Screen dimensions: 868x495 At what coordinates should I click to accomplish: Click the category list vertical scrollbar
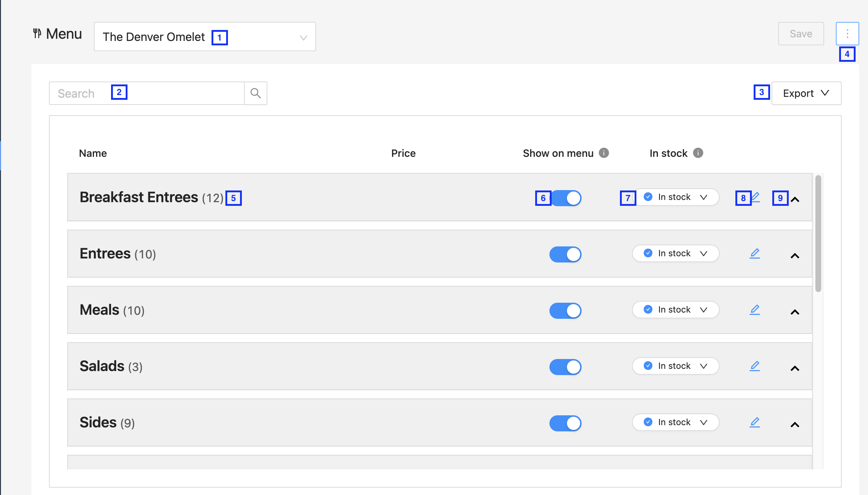[818, 233]
